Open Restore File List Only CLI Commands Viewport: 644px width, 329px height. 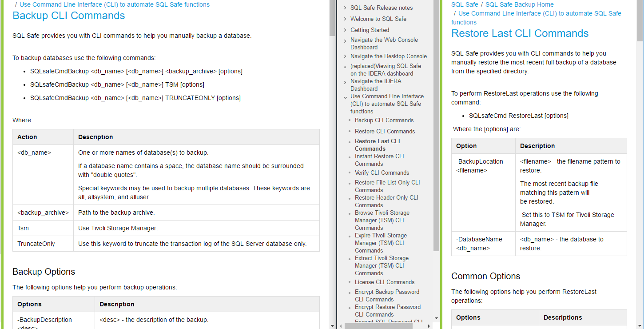click(x=387, y=186)
